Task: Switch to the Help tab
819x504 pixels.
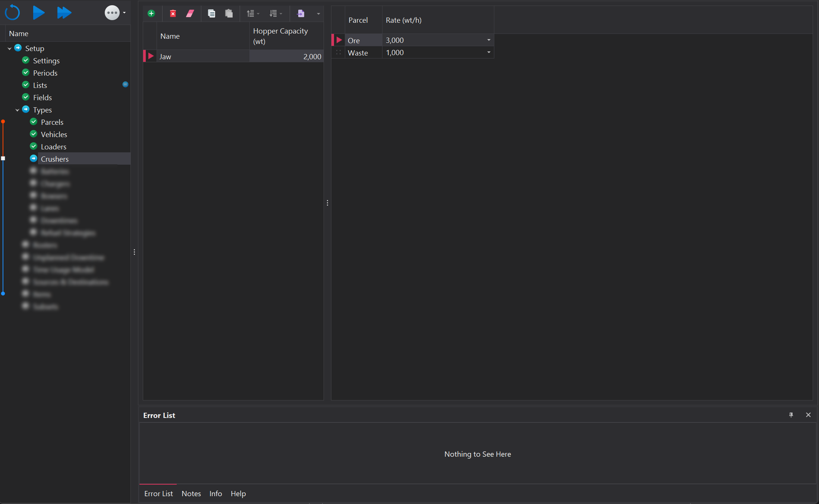Action: (x=238, y=494)
